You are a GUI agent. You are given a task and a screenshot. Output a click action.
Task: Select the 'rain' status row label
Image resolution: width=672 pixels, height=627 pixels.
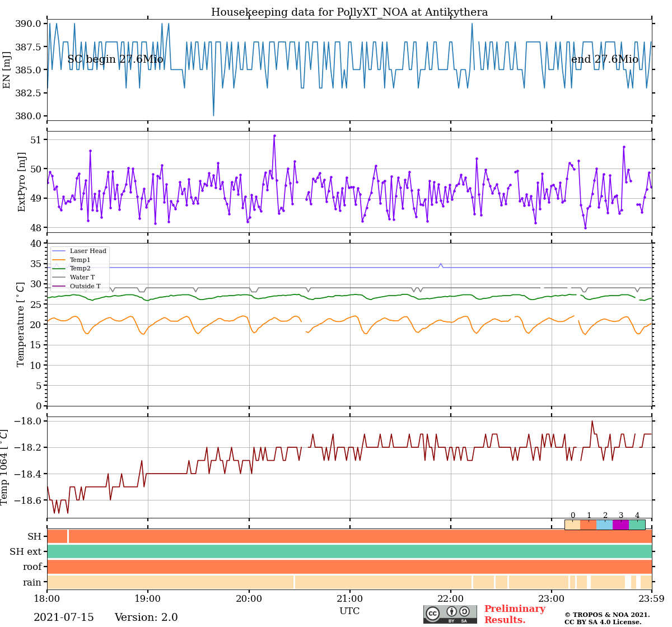[x=32, y=582]
